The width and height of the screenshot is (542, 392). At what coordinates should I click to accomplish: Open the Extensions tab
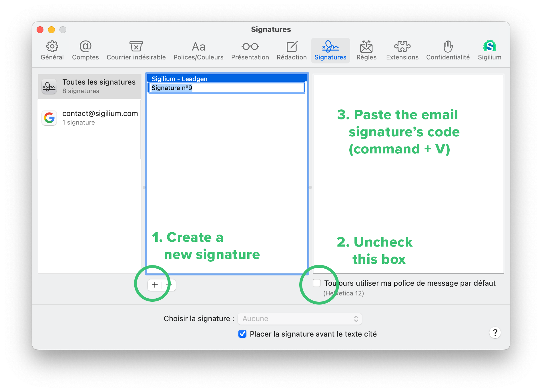pos(402,51)
